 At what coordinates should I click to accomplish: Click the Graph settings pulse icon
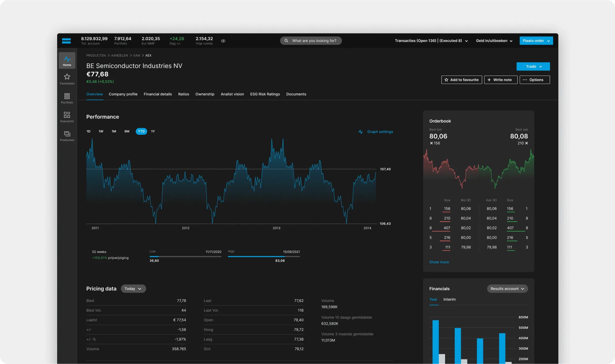click(x=361, y=132)
